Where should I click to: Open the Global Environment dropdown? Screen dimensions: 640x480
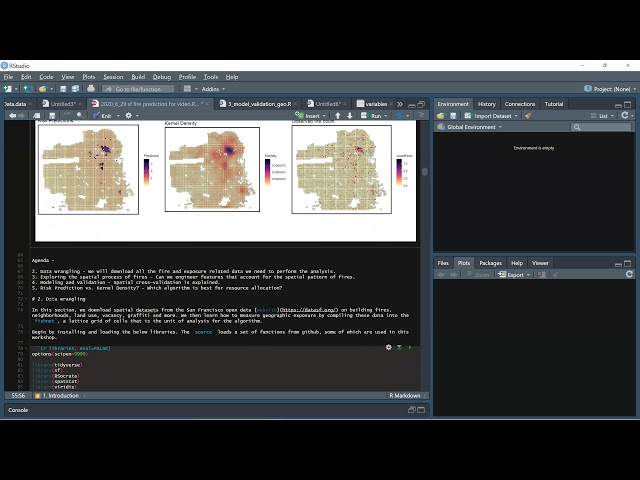(469, 127)
